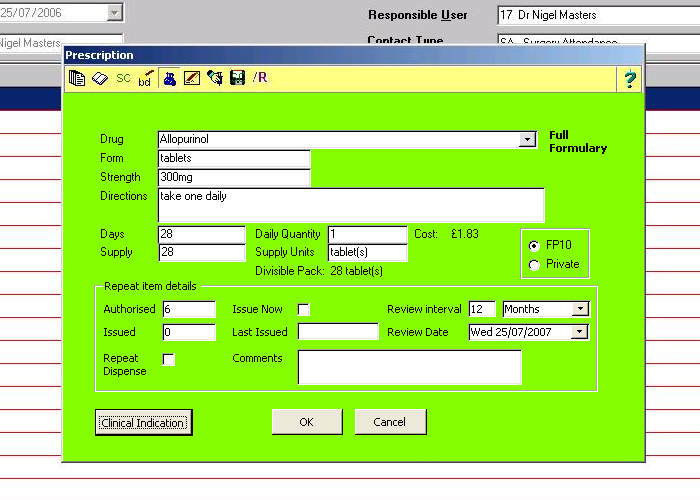Viewport: 700px width, 500px height.
Task: Click the Clinical Indication button
Action: (x=144, y=422)
